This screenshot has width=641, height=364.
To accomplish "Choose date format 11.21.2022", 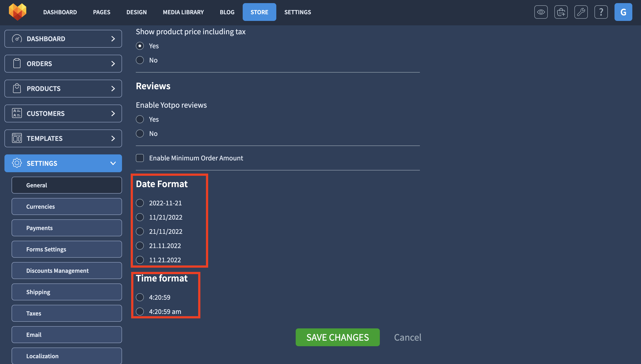I will (140, 260).
